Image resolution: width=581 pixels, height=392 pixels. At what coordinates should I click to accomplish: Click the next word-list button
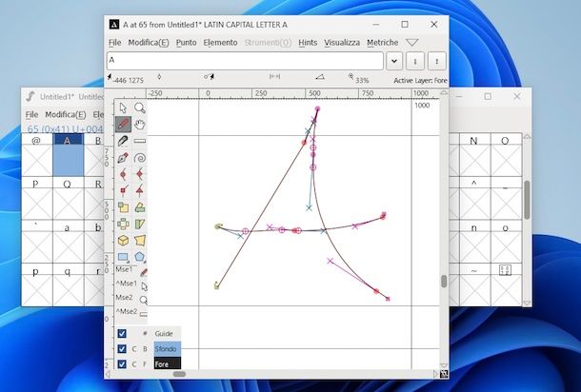point(437,61)
